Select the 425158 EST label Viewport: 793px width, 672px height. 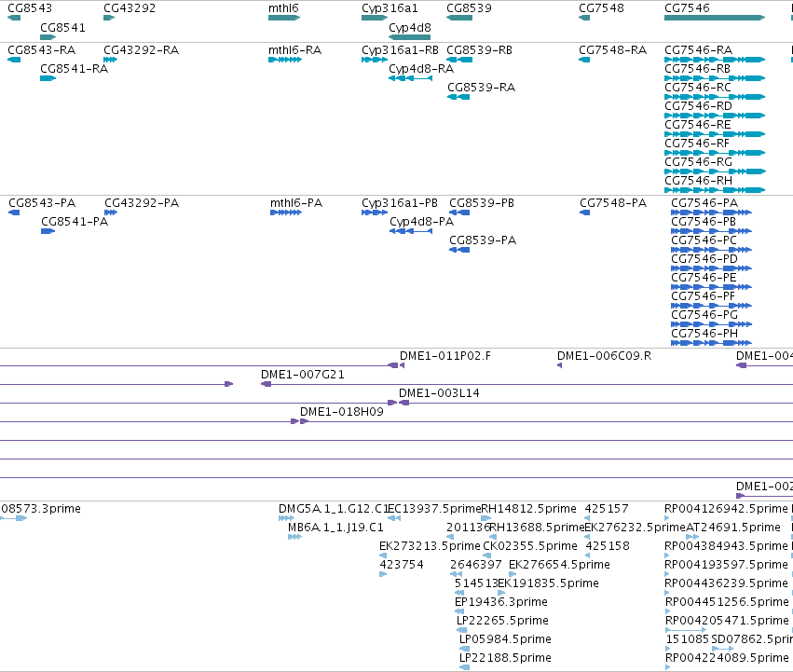(x=608, y=546)
